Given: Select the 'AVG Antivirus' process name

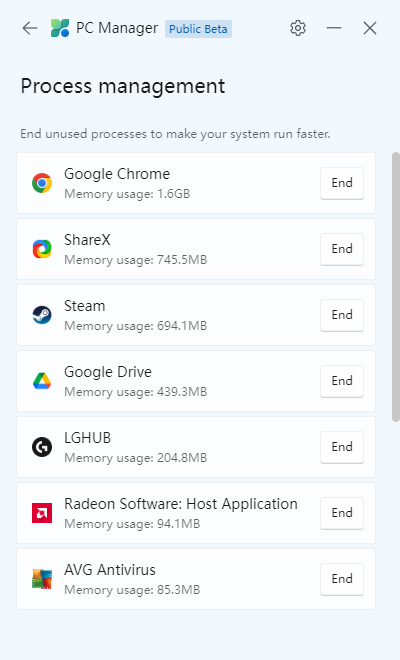Looking at the screenshot, I should click(110, 570).
